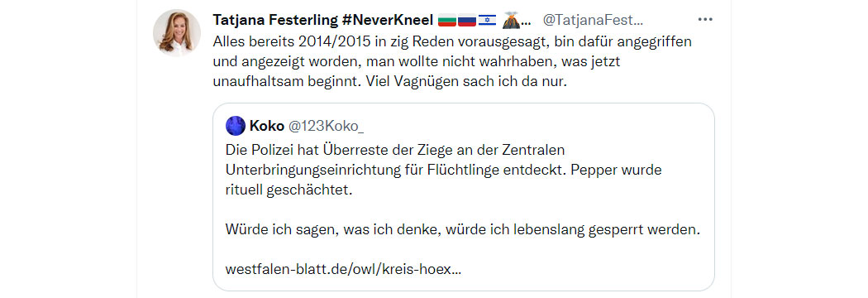
Task: Click the Israeli flag emoji in name
Action: point(487,21)
